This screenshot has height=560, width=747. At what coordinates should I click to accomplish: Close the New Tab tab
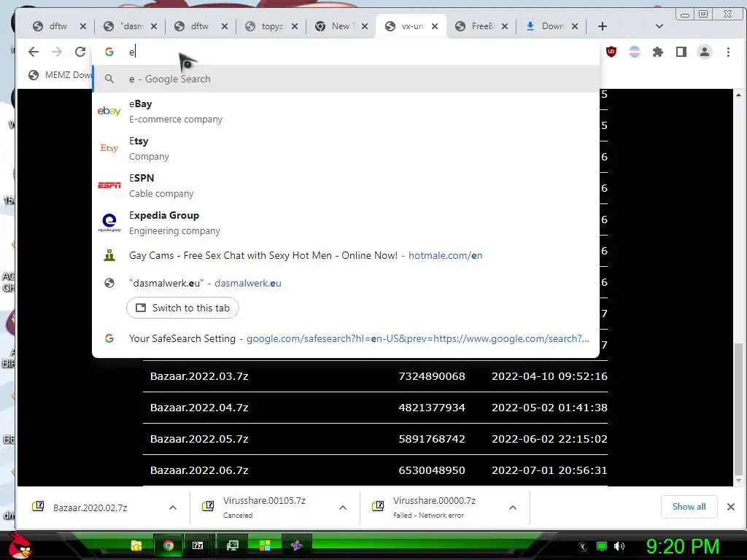tap(365, 26)
